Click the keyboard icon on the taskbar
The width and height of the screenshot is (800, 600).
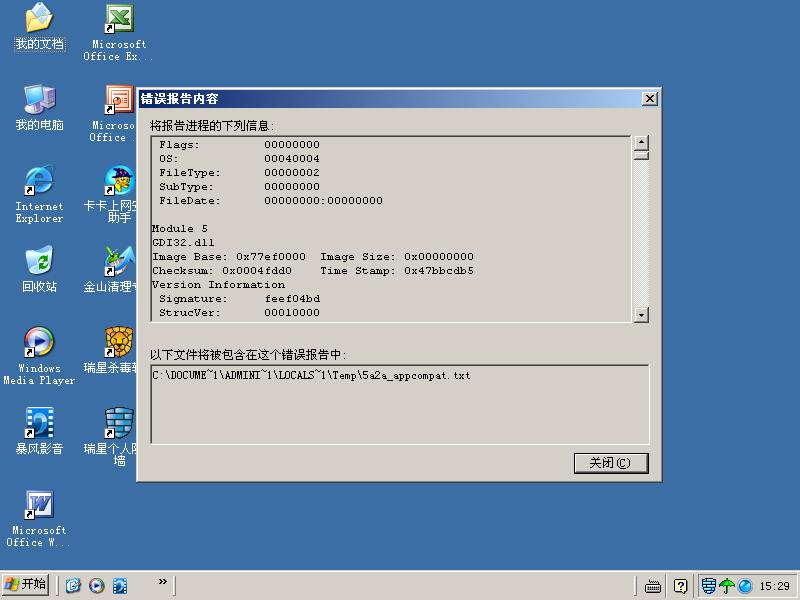(653, 586)
